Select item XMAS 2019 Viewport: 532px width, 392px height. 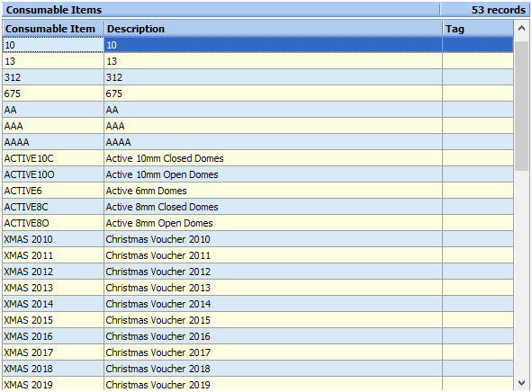53,384
